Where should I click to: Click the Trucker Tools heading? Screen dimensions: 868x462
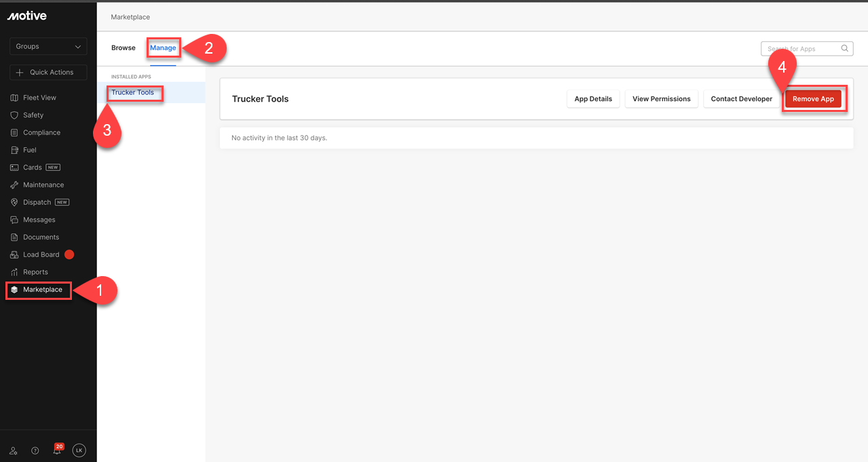[261, 99]
